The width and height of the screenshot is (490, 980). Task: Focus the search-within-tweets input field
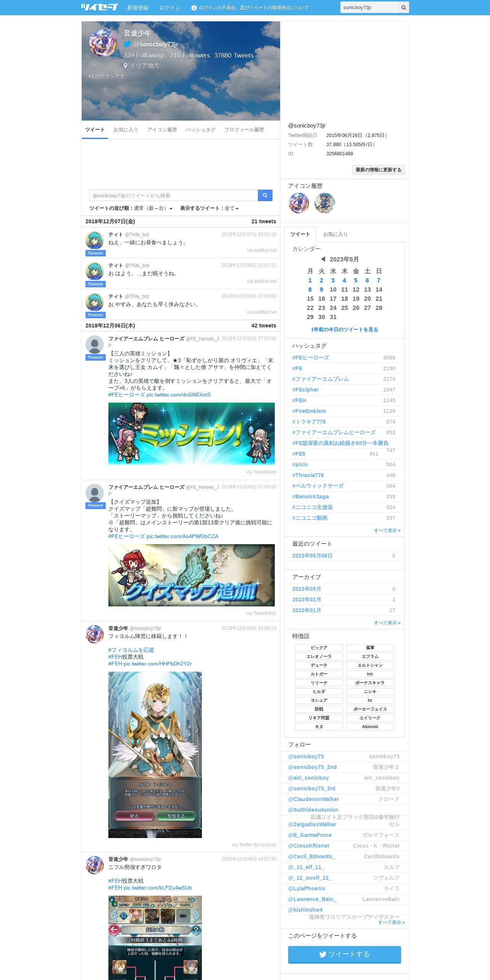174,195
